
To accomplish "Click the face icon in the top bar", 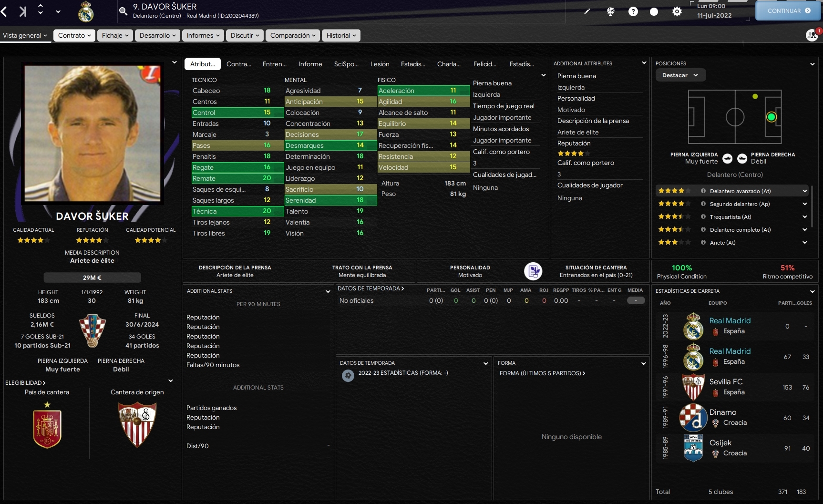I will click(x=610, y=11).
